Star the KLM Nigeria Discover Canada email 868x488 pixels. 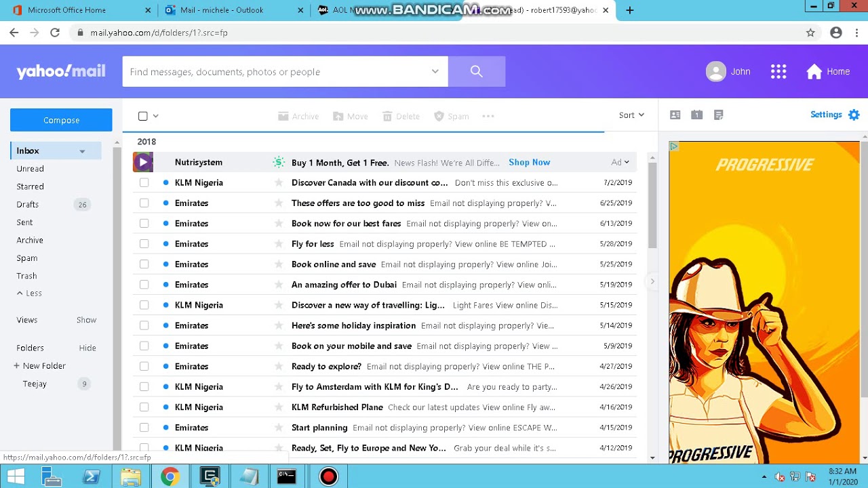[x=278, y=182]
